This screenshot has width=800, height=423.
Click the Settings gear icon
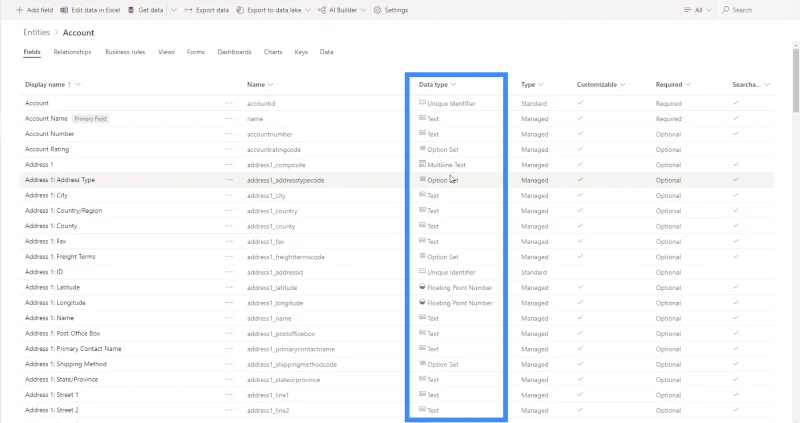(377, 10)
